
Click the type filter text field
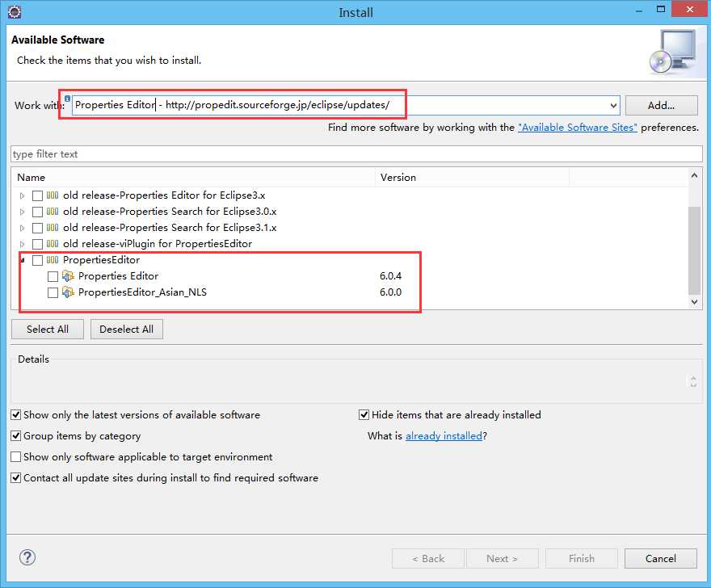[356, 154]
